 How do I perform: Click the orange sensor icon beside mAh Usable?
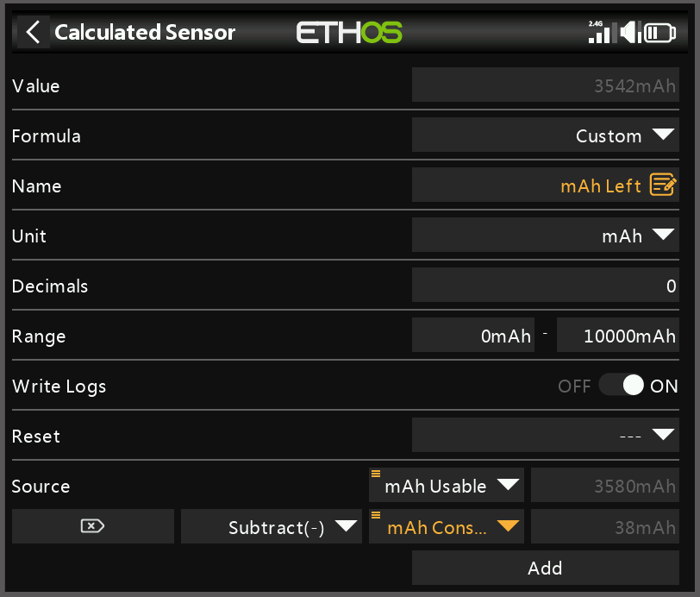coord(376,474)
